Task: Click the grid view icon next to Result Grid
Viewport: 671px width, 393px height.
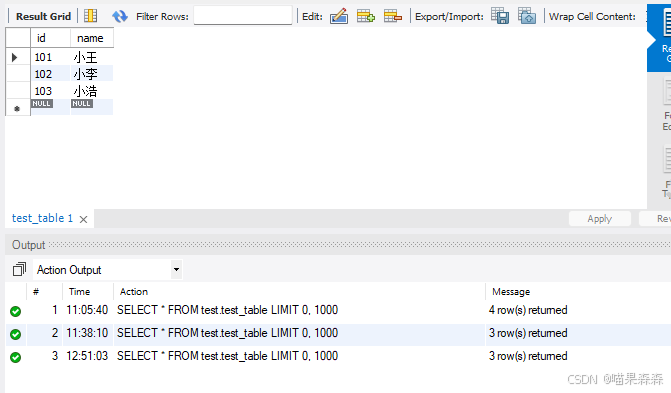Action: point(90,16)
